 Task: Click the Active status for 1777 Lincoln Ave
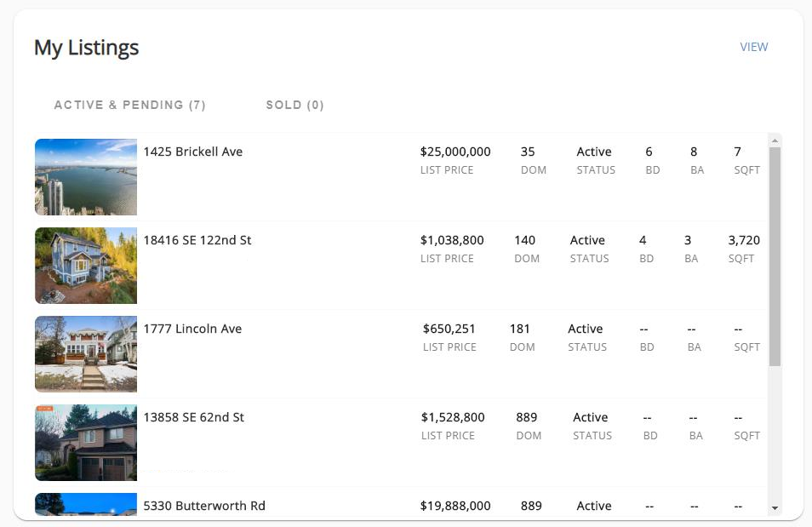[586, 329]
